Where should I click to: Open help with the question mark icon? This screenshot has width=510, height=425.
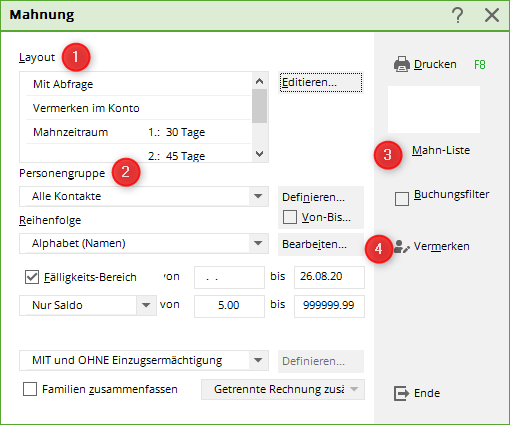click(458, 15)
